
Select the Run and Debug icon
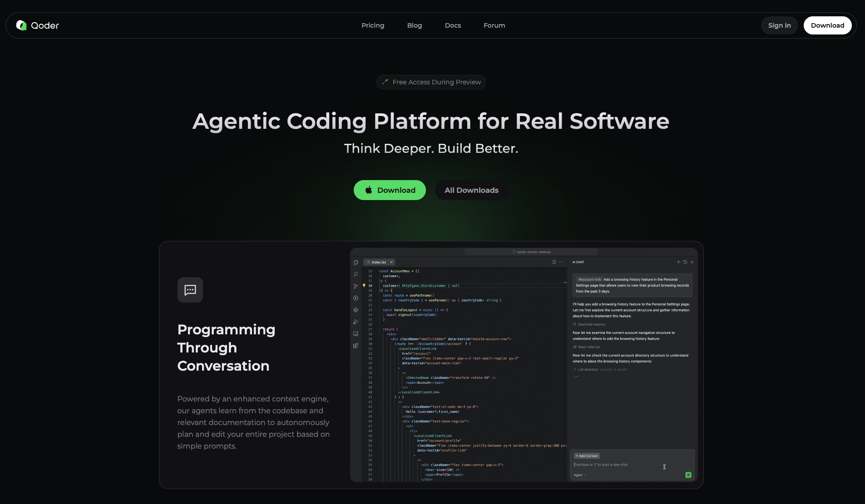pyautogui.click(x=356, y=322)
